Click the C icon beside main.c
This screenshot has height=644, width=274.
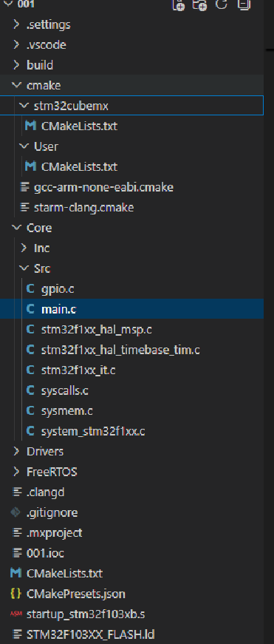tap(30, 309)
